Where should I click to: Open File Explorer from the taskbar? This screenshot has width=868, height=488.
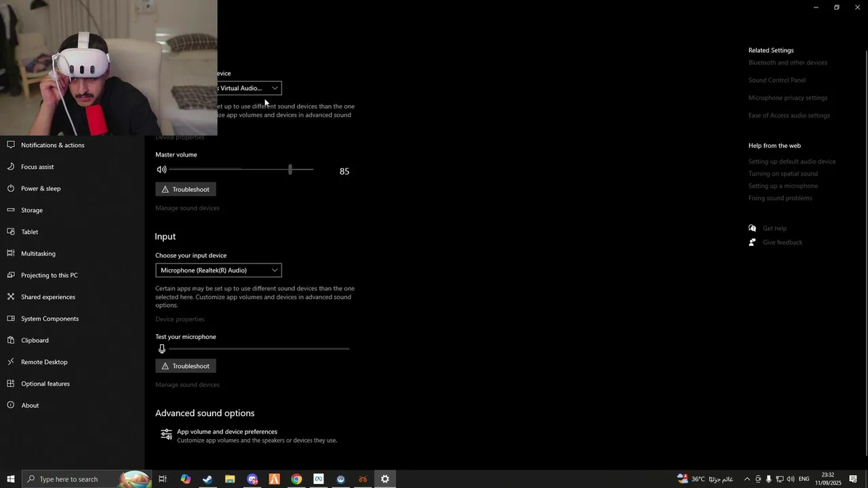pos(230,479)
